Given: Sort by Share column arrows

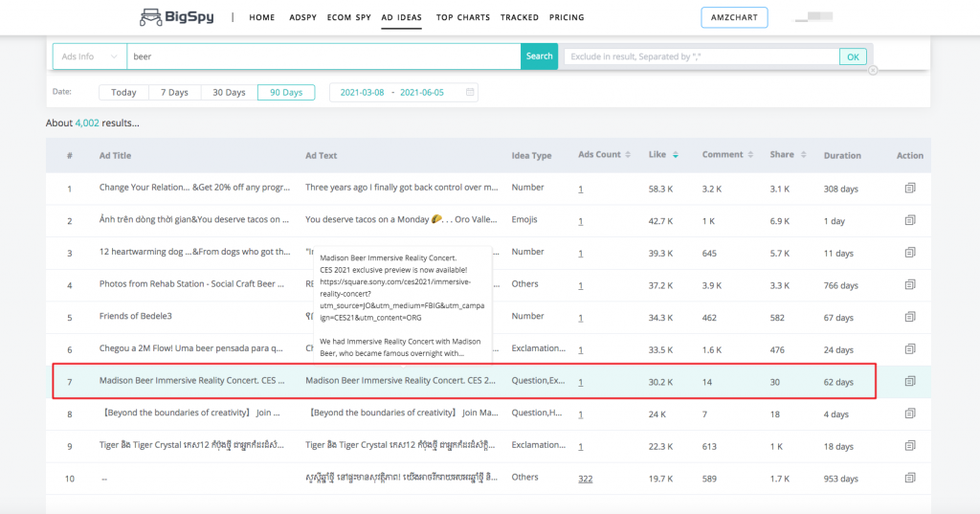Looking at the screenshot, I should click(x=803, y=154).
